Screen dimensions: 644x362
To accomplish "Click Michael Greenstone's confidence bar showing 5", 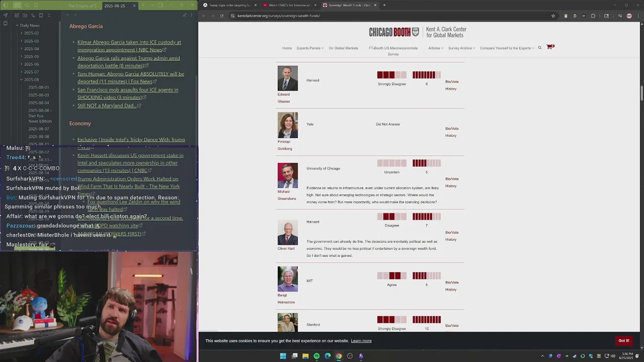I will click(427, 163).
